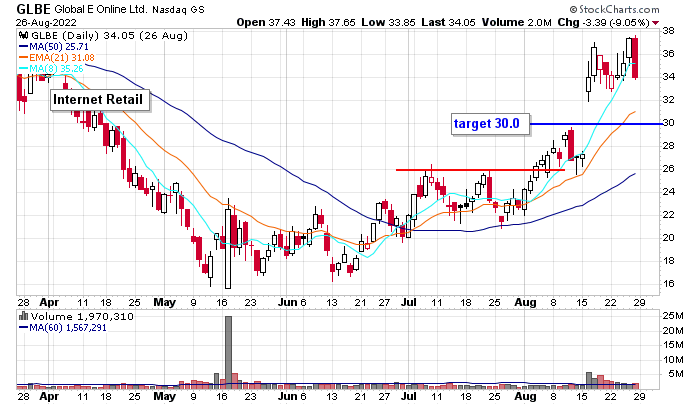The height and width of the screenshot is (405, 700).
Task: Click the Low 33.85 value
Action: pyautogui.click(x=388, y=22)
